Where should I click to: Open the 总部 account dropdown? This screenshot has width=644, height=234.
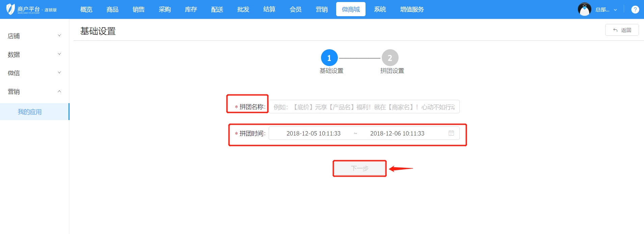(606, 10)
